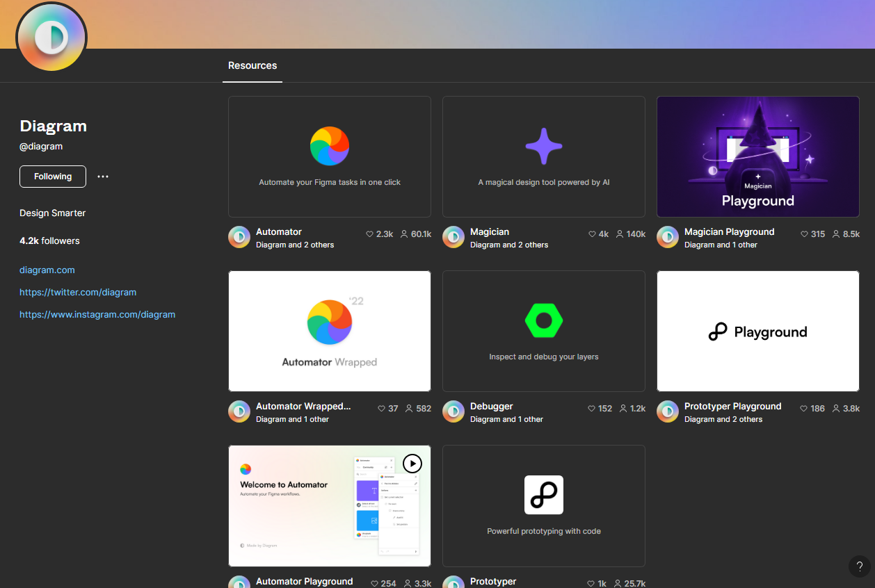
Task: Open the Diagram Twitter profile link
Action: (78, 292)
